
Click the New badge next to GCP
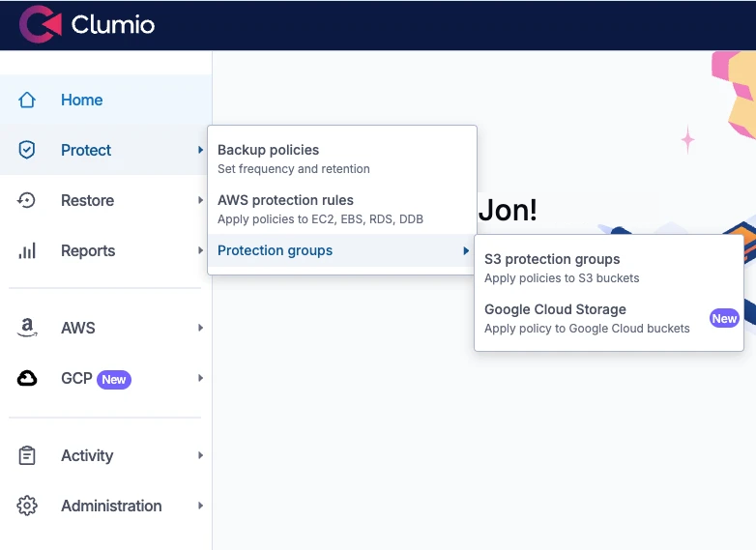[x=114, y=379]
